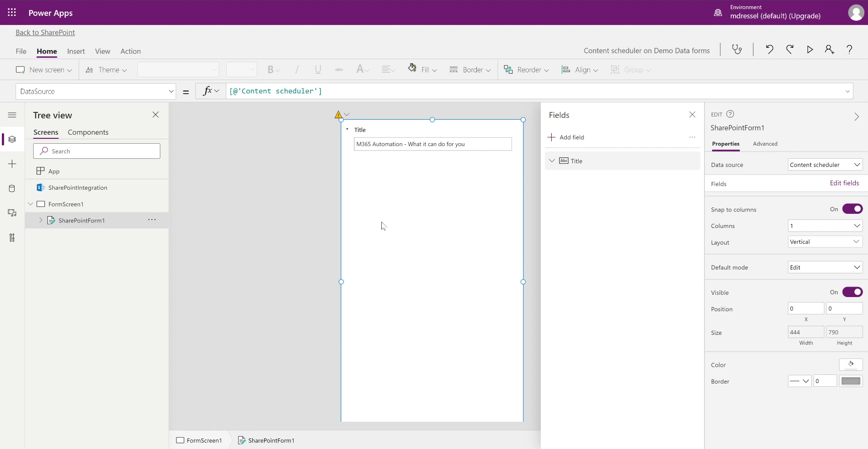The width and height of the screenshot is (868, 449).
Task: Open the Layout Vertical dropdown
Action: coord(825,242)
